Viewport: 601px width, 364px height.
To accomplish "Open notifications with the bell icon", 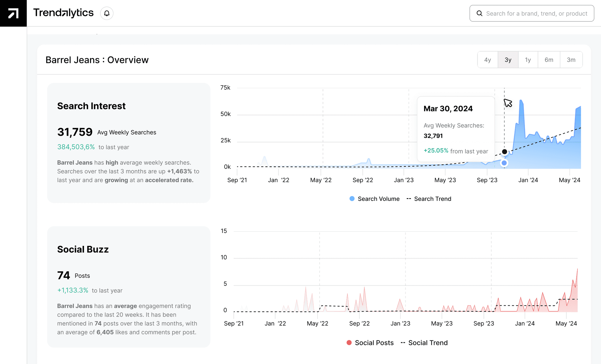I will click(x=107, y=13).
